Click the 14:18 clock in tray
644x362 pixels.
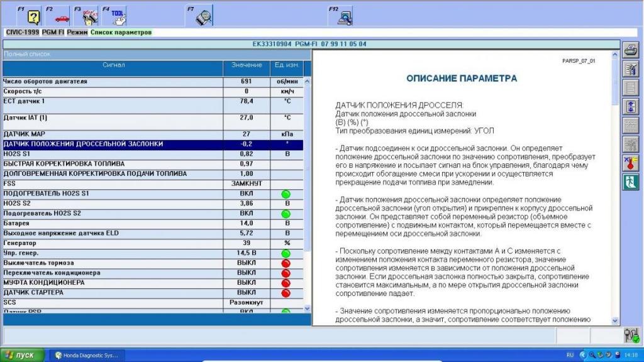point(631,355)
